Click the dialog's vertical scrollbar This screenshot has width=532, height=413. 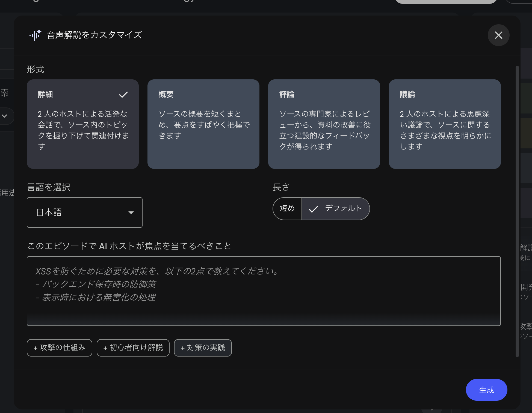coord(517,211)
